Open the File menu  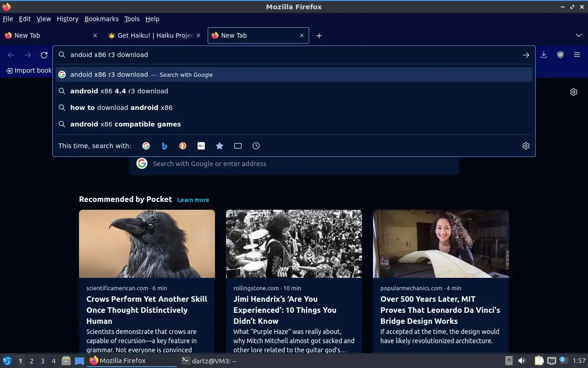8,19
